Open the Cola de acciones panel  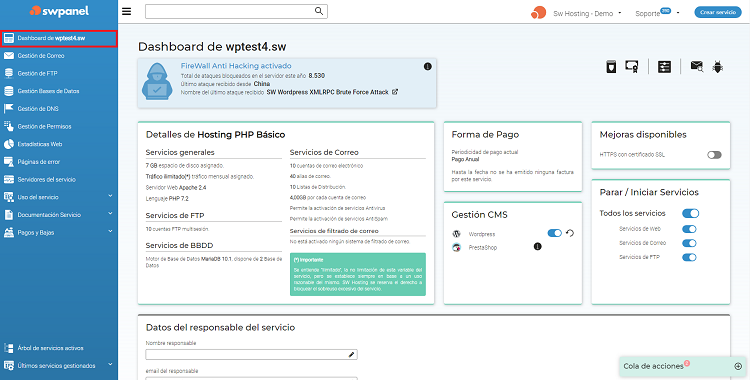pyautogui.click(x=683, y=366)
